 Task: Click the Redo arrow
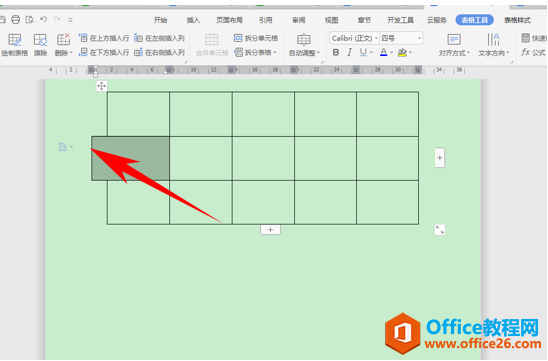(57, 20)
